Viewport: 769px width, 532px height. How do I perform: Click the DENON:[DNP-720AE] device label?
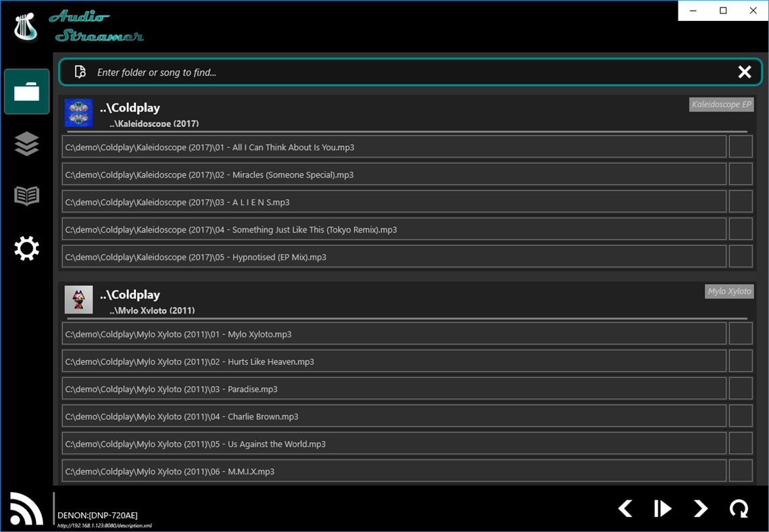click(x=99, y=514)
